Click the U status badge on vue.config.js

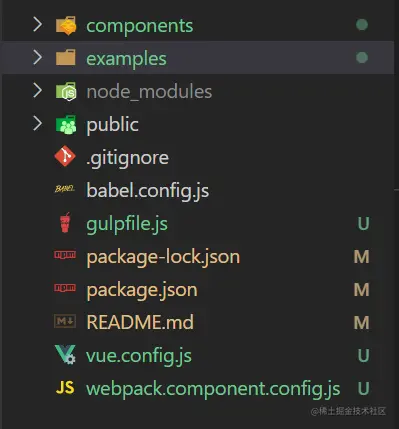click(x=363, y=355)
